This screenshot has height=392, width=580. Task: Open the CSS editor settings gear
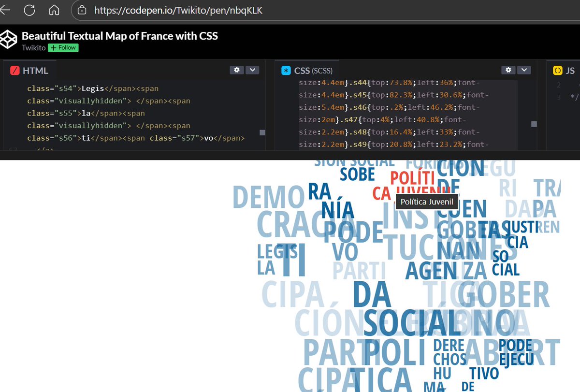(508, 70)
